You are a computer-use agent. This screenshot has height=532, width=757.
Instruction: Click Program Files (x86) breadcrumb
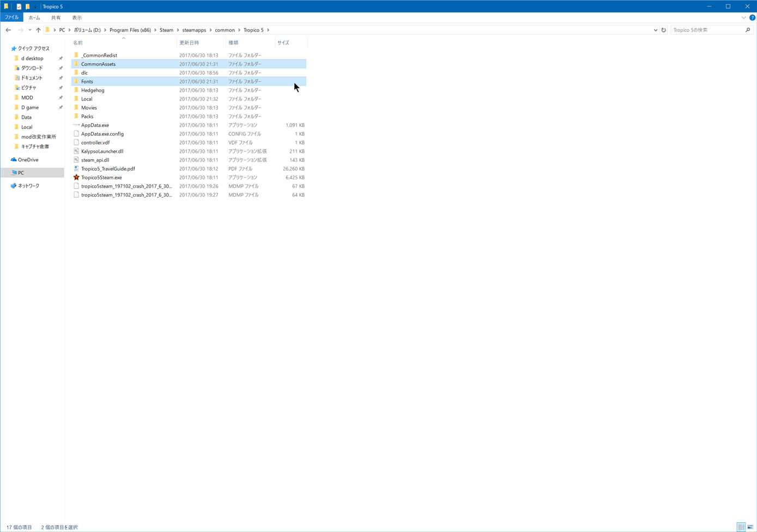130,30
